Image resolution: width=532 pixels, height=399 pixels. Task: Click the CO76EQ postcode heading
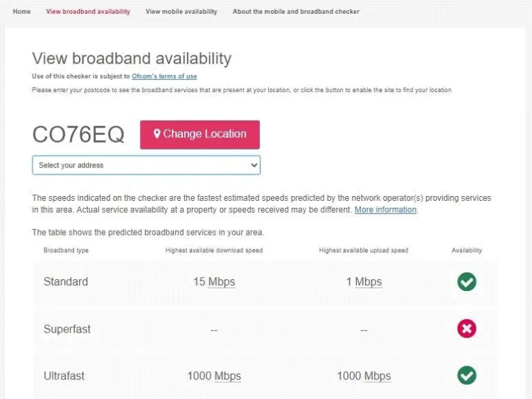[78, 135]
